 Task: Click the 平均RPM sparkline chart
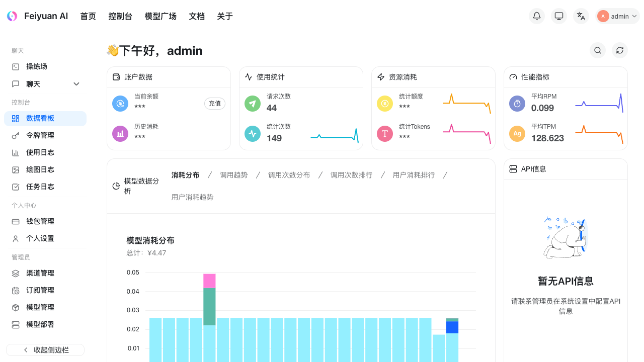point(599,104)
